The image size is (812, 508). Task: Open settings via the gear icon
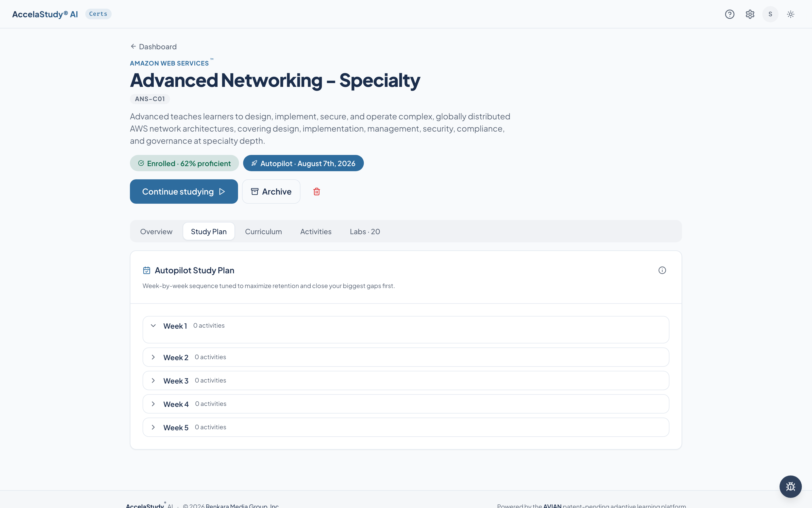(750, 14)
